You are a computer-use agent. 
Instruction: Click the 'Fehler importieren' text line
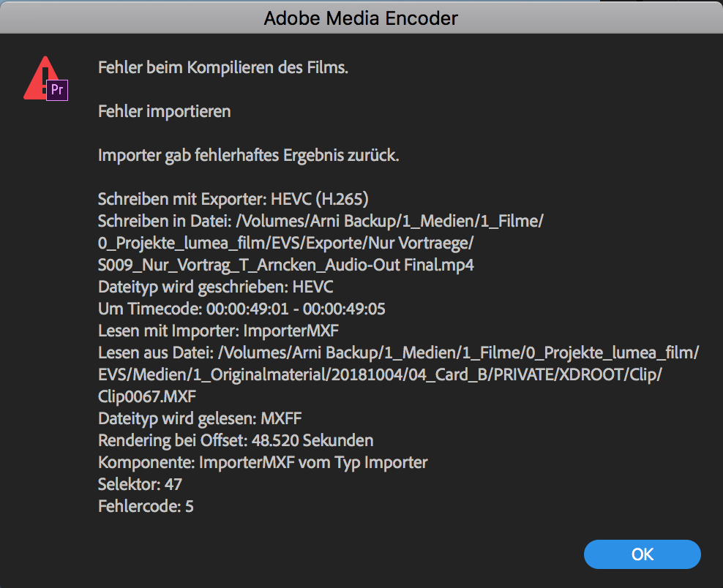pos(164,111)
